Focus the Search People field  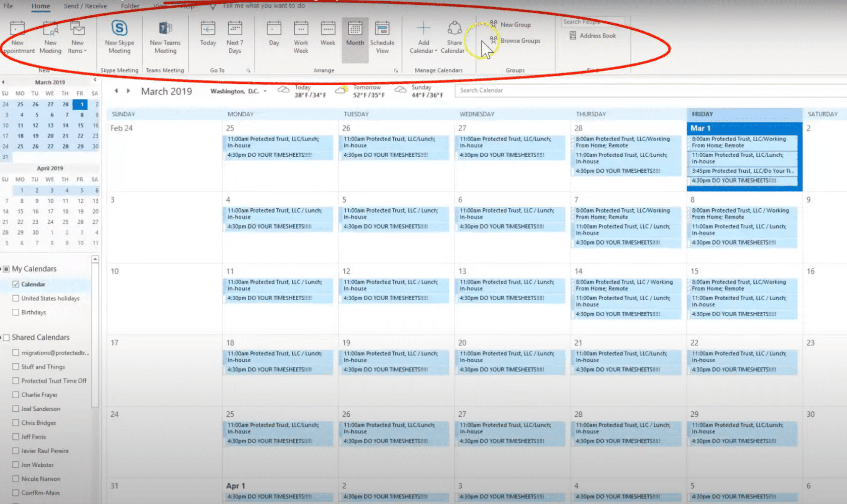(x=592, y=22)
